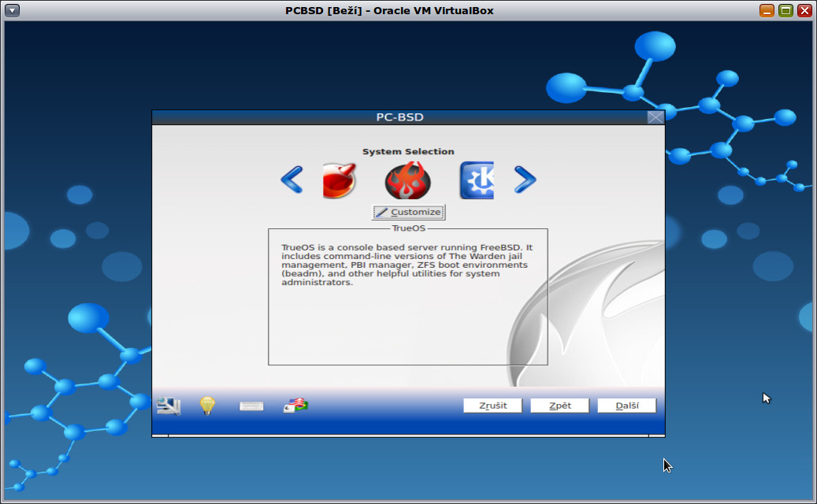Click the PC-BSD title bar
Screen dimensions: 817x504
pos(400,117)
